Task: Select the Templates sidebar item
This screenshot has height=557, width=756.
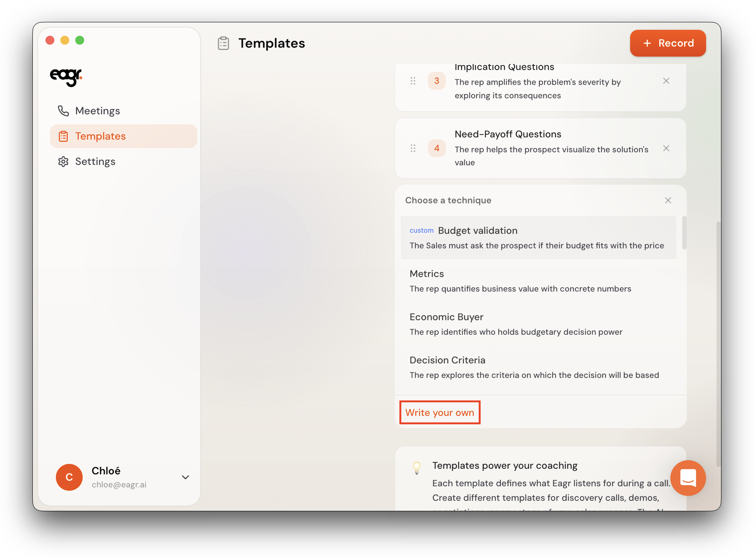Action: click(101, 136)
